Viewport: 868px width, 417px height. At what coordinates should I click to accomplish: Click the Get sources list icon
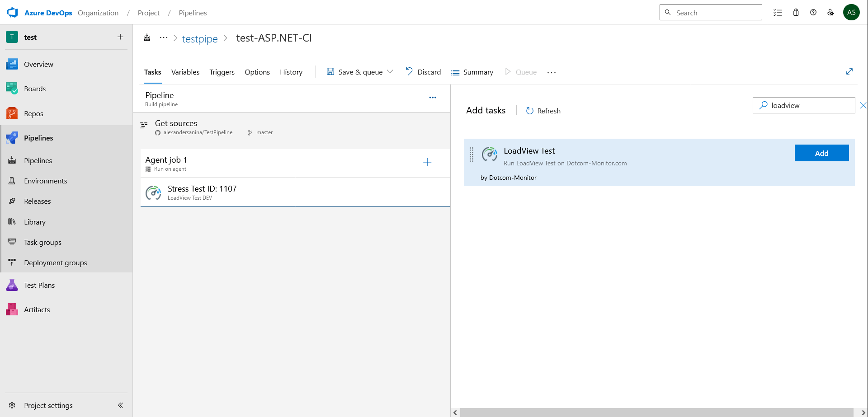(x=144, y=125)
